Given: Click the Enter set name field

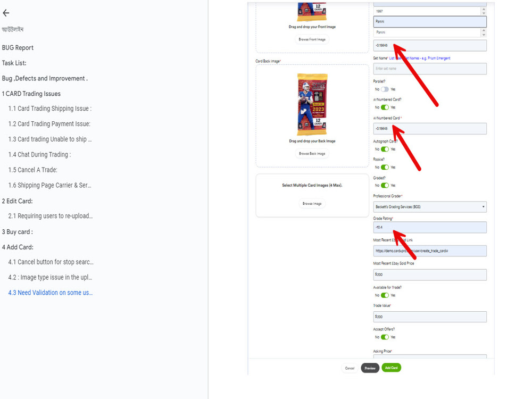Looking at the screenshot, I should 430,69.
